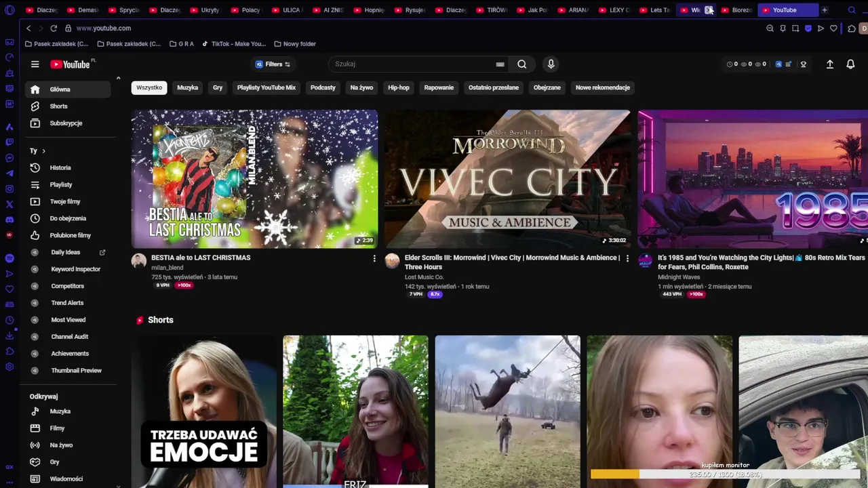Click the ad blocker shield icon
Image resolution: width=868 pixels, height=488 pixels.
tap(808, 28)
